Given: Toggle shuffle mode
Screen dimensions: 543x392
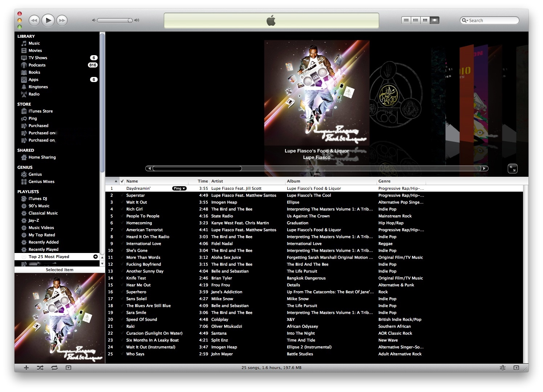Looking at the screenshot, I should pyautogui.click(x=40, y=368).
